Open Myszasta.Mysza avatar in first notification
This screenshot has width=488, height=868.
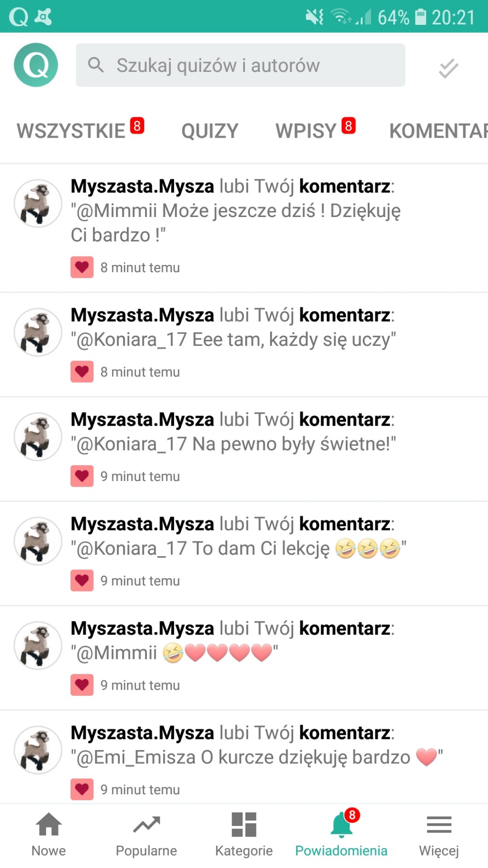(x=38, y=203)
